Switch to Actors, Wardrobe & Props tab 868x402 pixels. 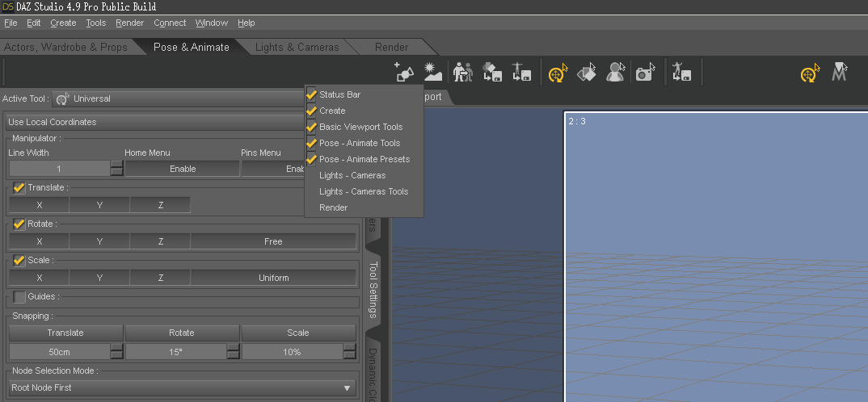coord(65,47)
